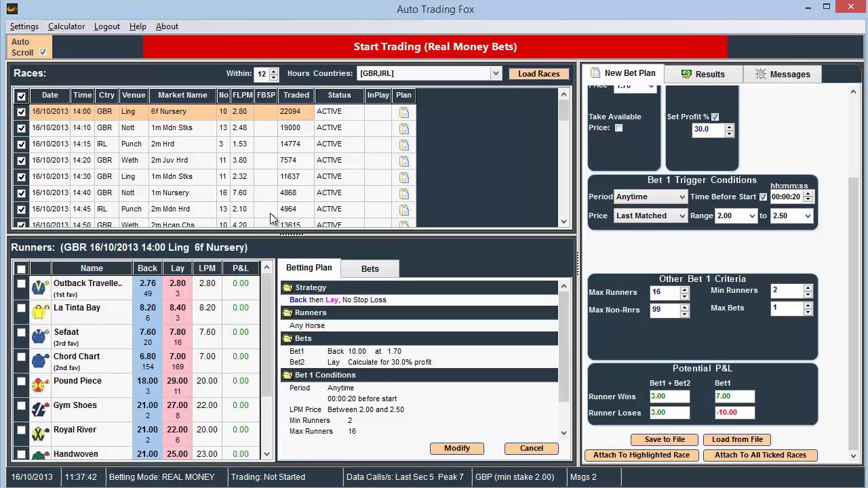This screenshot has width=868, height=488.
Task: Click the Logout menu item
Action: click(x=107, y=26)
